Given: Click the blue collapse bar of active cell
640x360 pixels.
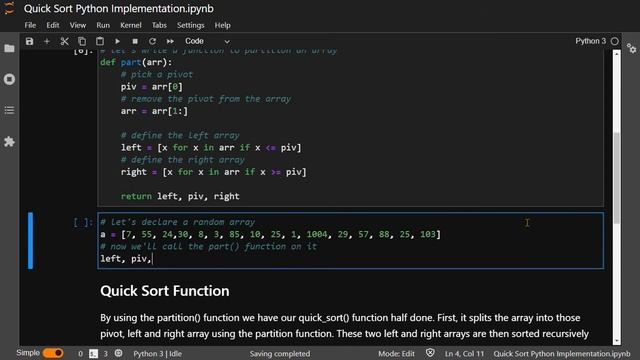Looking at the screenshot, I should [31, 240].
